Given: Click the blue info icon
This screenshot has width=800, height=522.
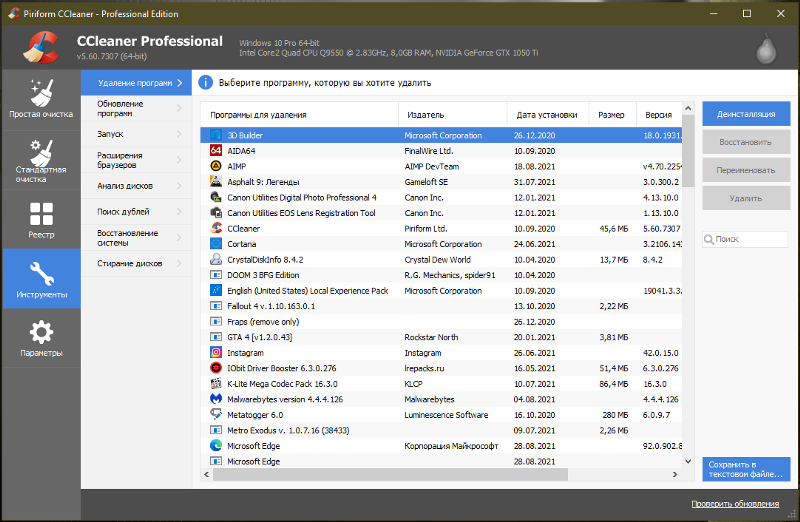Looking at the screenshot, I should point(205,83).
